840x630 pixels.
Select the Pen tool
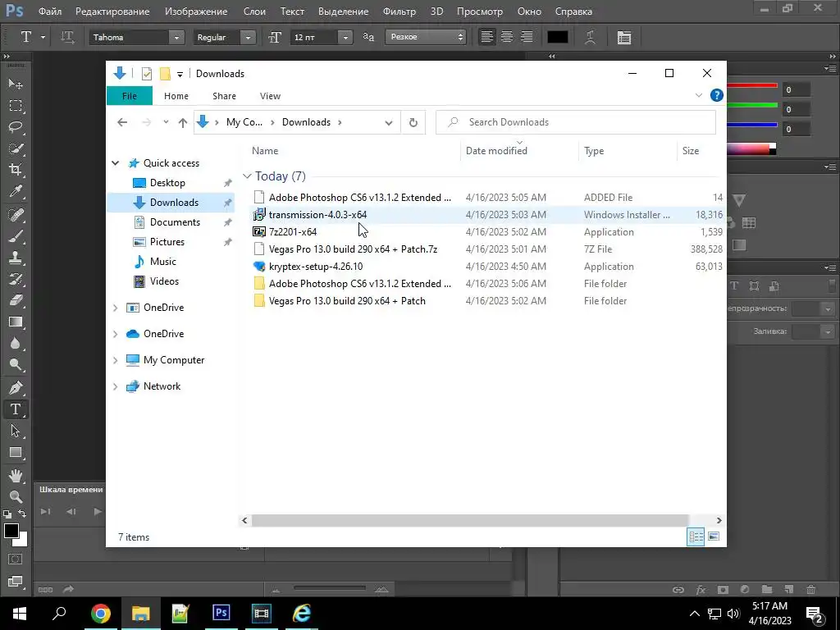(x=16, y=387)
